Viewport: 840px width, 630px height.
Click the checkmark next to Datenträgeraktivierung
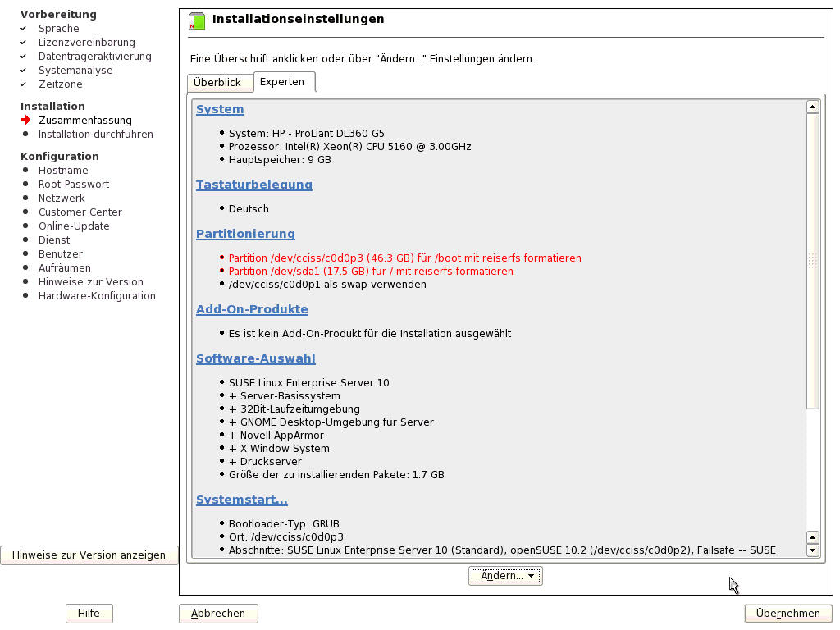(23, 57)
